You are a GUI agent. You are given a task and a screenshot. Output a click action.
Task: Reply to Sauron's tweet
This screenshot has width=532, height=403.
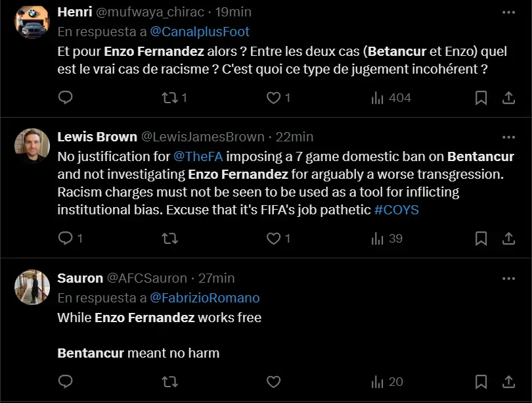pos(65,382)
